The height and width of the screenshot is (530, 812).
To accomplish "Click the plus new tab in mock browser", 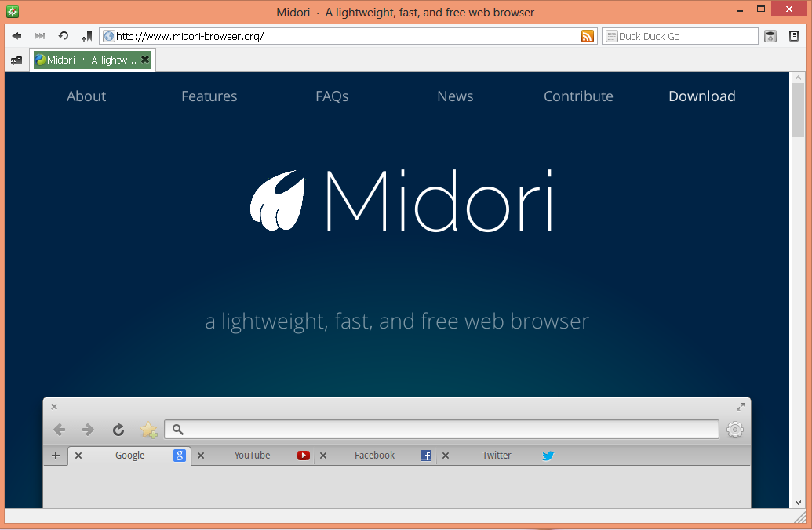I will click(56, 456).
